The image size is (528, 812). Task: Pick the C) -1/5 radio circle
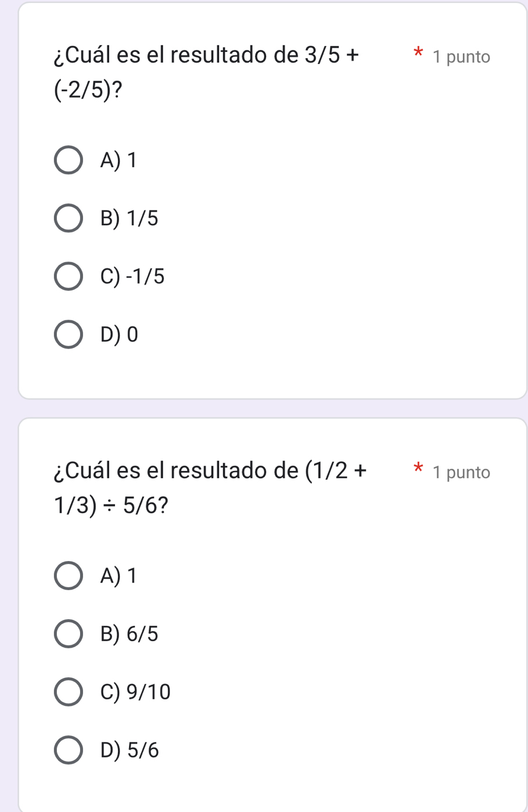pyautogui.click(x=69, y=276)
